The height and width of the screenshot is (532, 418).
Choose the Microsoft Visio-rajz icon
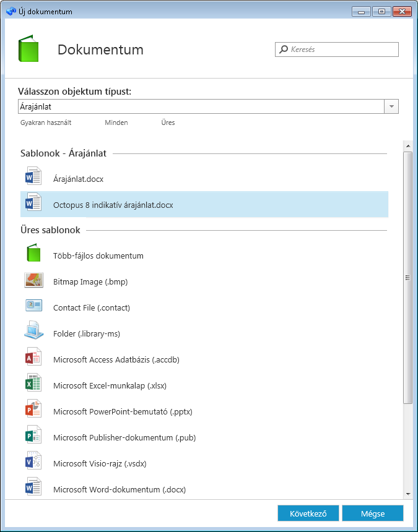click(33, 461)
